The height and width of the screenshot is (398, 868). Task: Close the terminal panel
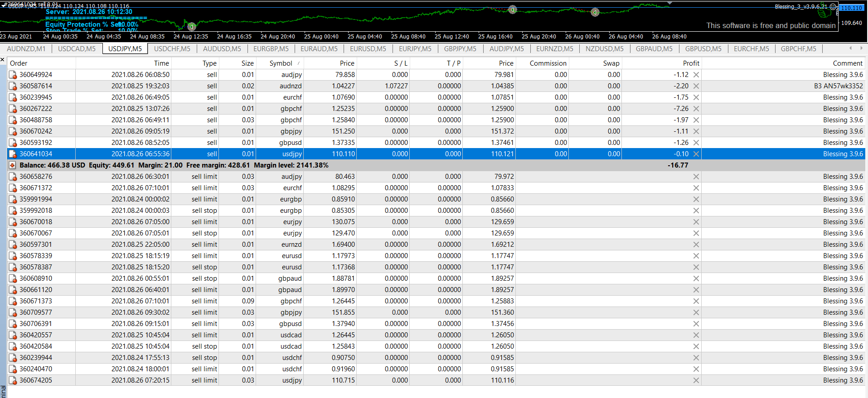[2, 59]
